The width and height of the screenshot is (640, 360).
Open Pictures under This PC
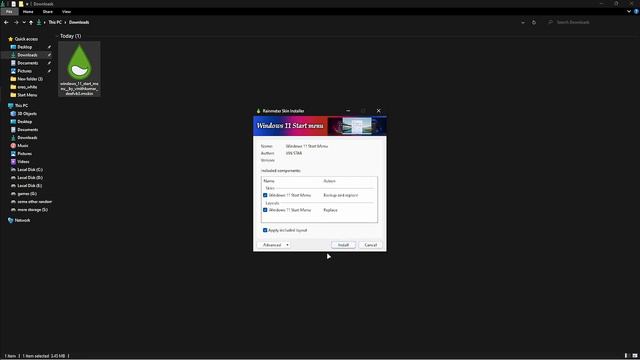pyautogui.click(x=24, y=153)
